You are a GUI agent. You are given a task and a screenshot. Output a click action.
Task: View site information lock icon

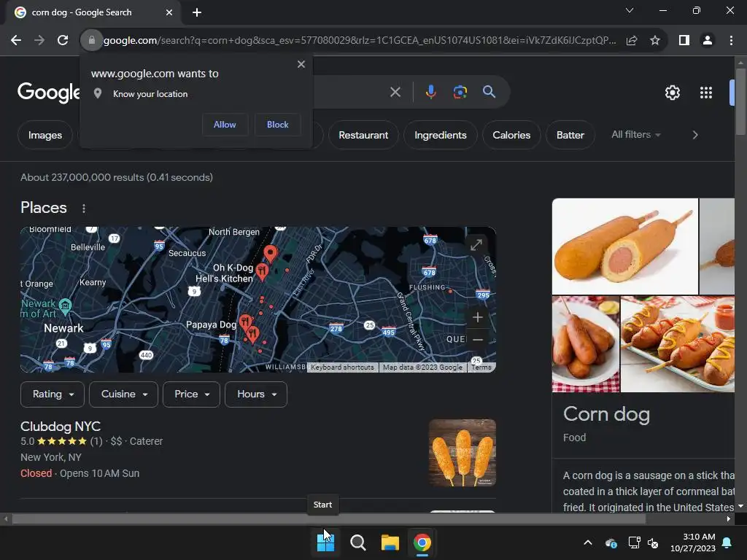click(x=92, y=41)
